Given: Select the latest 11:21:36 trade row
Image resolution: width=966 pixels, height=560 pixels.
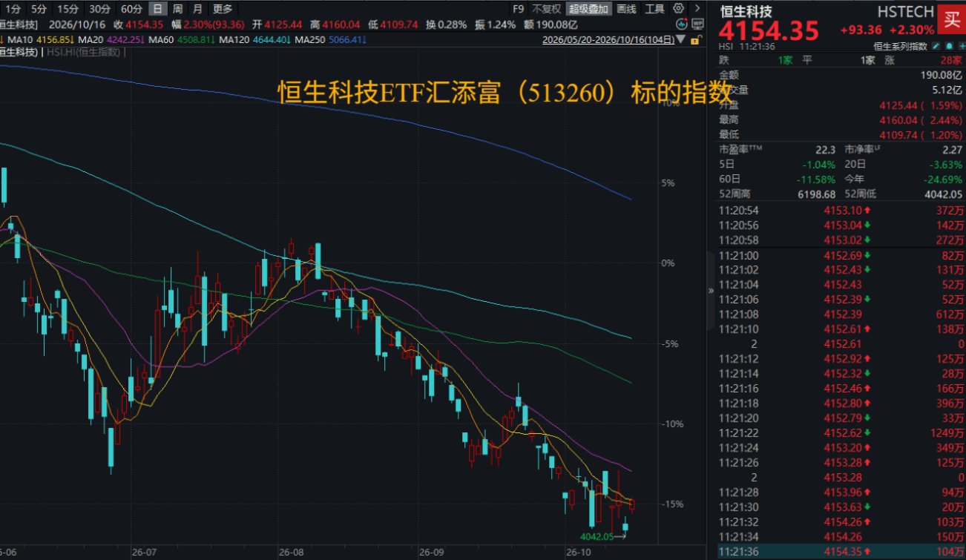Looking at the screenshot, I should coord(841,552).
